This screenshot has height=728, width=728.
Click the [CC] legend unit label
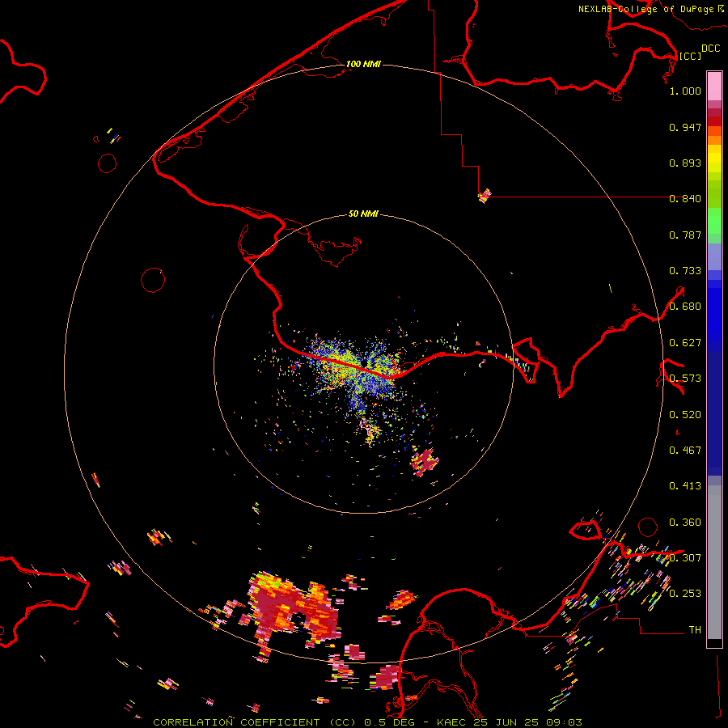[690, 56]
